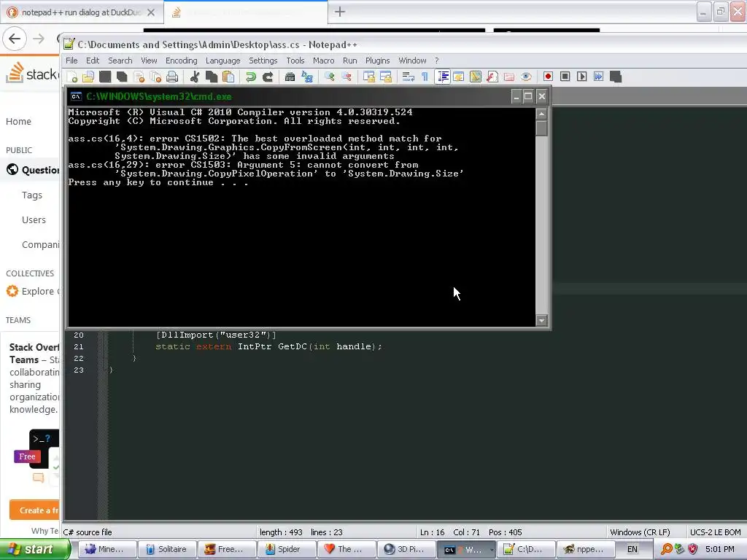Open the Document map icon
Viewport: 747px width, 560px height.
476,77
